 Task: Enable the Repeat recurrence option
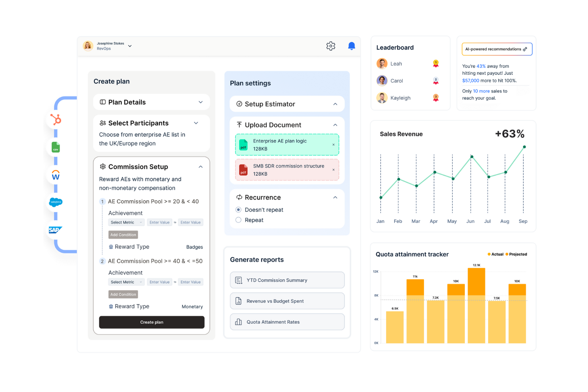coord(238,220)
